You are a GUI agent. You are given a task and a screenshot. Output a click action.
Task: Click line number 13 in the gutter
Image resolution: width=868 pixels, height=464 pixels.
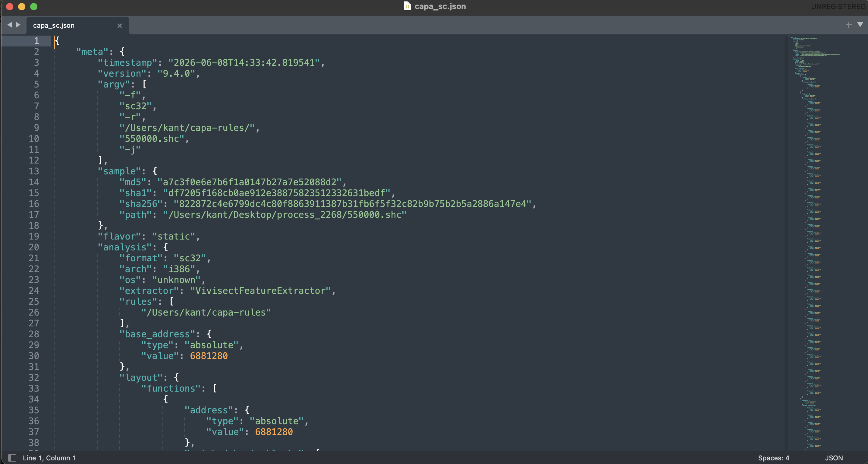coord(34,171)
